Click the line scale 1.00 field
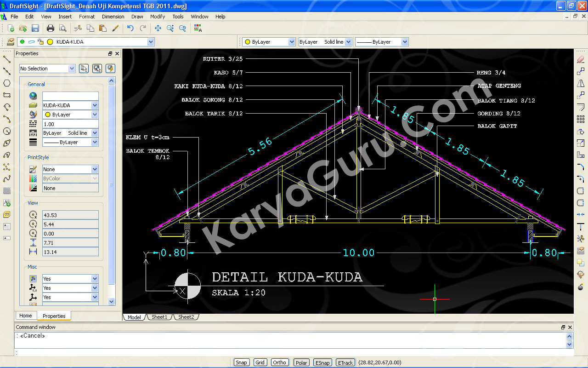 pos(70,124)
